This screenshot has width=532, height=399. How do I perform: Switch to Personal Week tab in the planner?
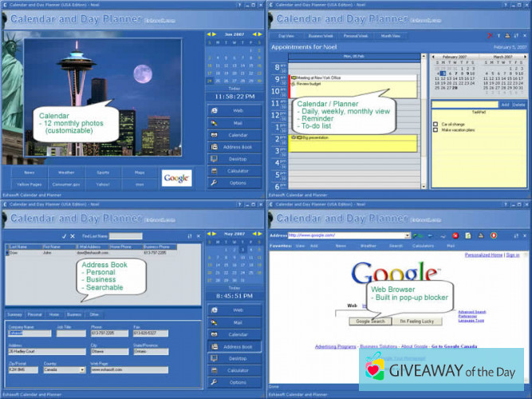(x=356, y=36)
